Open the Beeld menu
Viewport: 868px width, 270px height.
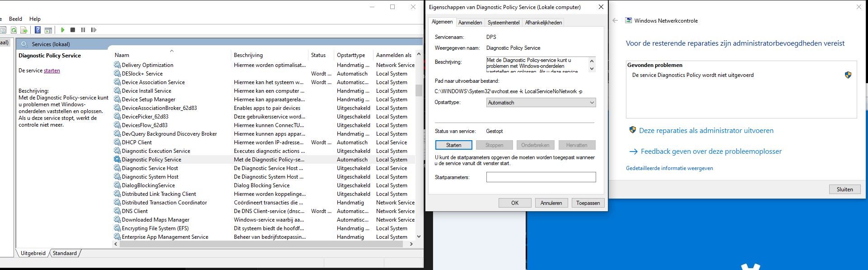pyautogui.click(x=15, y=19)
